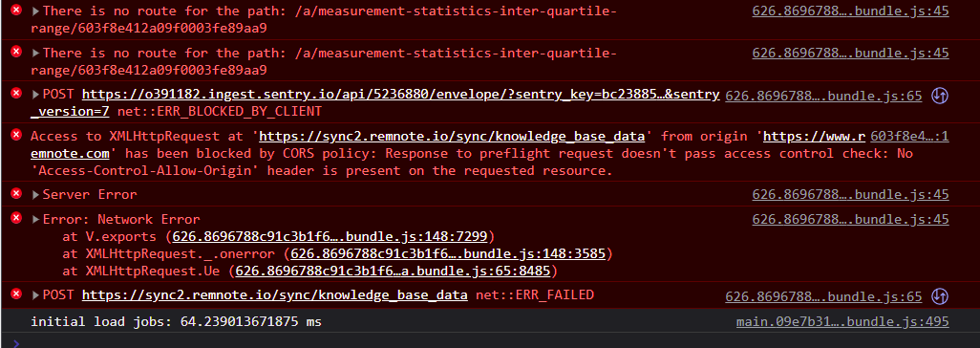Click the network request icon on sentry POST row
Viewport: 980px width, 348px height.
pos(940,96)
